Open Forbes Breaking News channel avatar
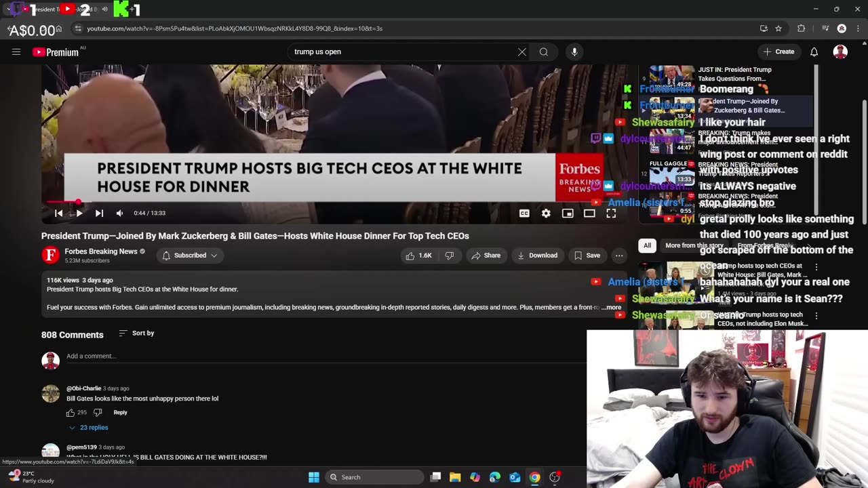Screen dimensions: 868x488 [x=50, y=255]
